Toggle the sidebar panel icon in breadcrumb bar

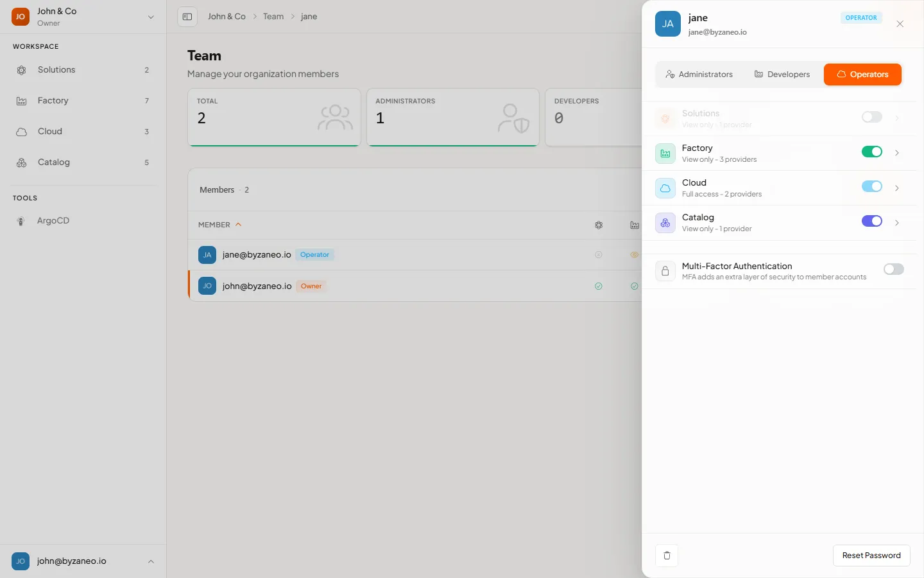pyautogui.click(x=187, y=17)
